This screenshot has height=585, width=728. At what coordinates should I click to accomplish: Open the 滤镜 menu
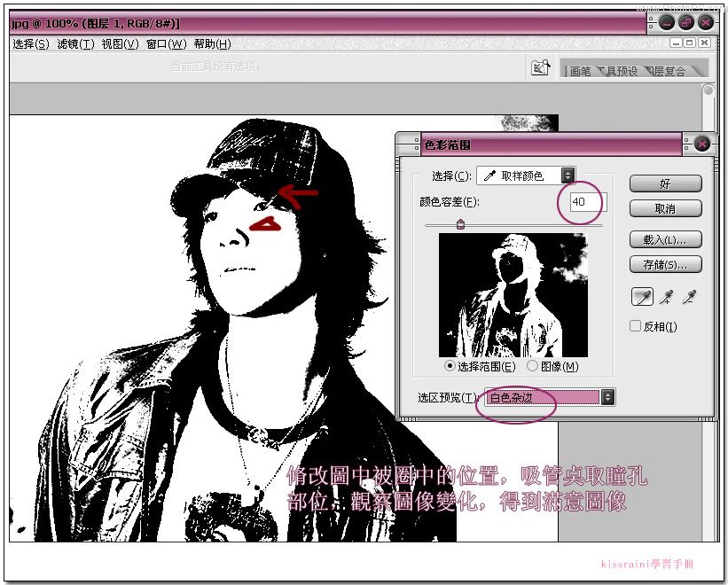75,44
